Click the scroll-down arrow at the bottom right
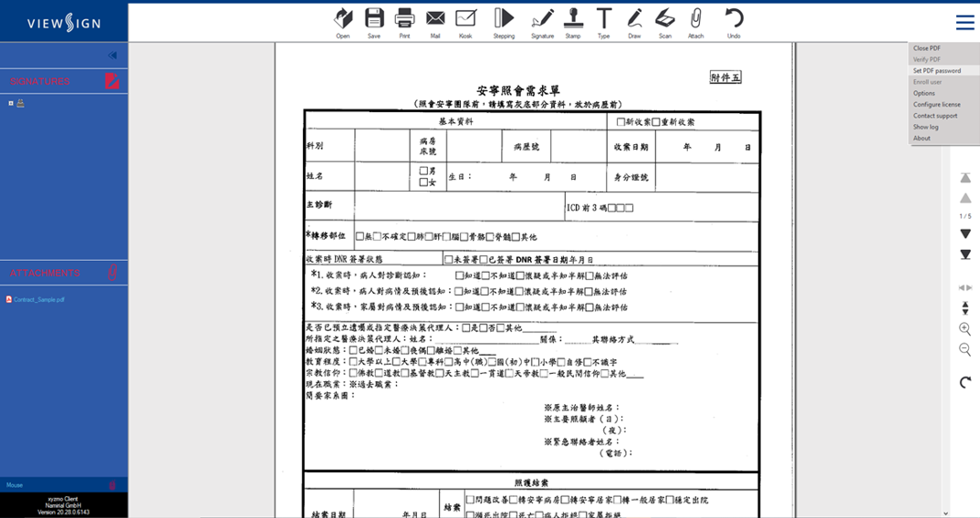 (x=945, y=513)
